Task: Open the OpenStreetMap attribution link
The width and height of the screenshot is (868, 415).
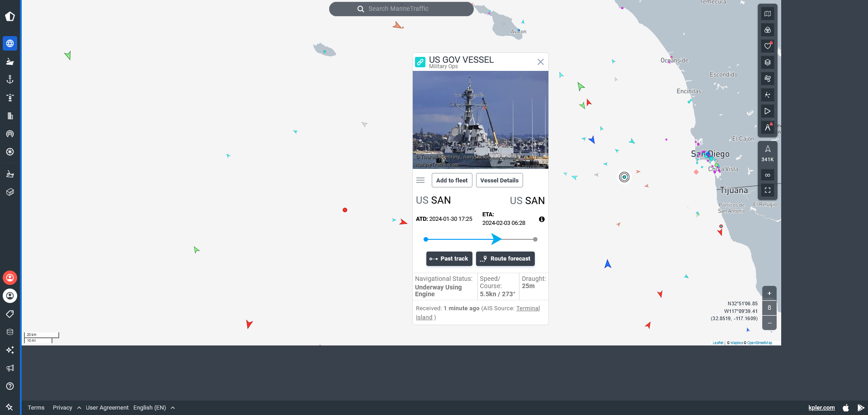Action: point(759,343)
